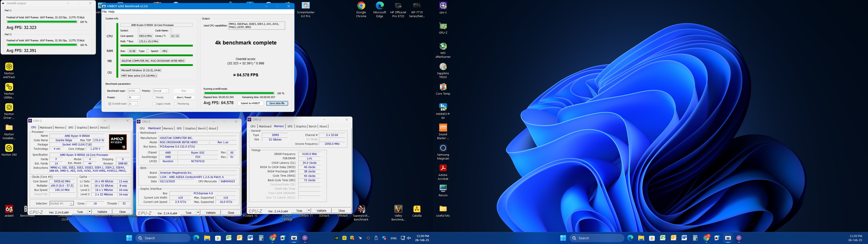The width and height of the screenshot is (868, 244).
Task: Select the Norton Utilities desktop icon
Action: (x=9, y=91)
